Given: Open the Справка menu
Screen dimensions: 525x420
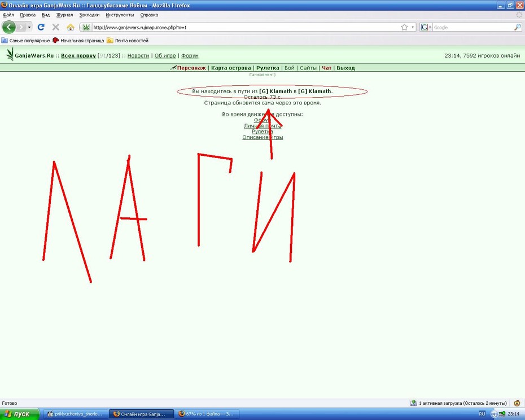Looking at the screenshot, I should tap(149, 15).
